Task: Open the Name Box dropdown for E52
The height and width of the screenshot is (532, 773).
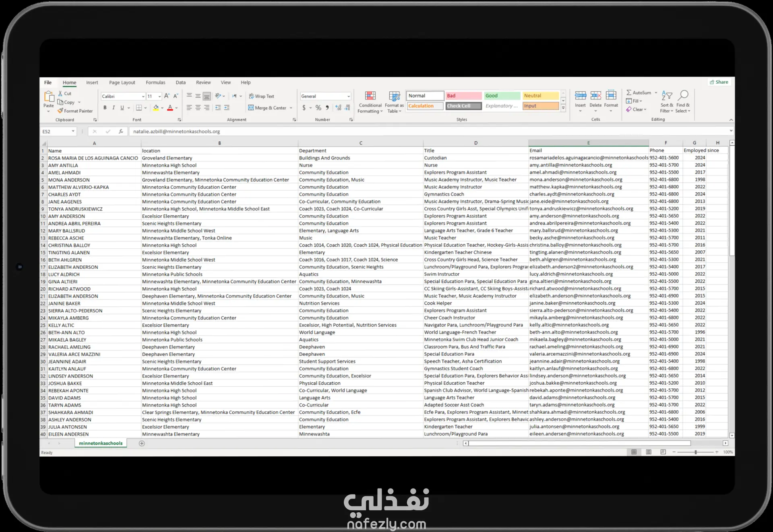Action: coord(73,132)
